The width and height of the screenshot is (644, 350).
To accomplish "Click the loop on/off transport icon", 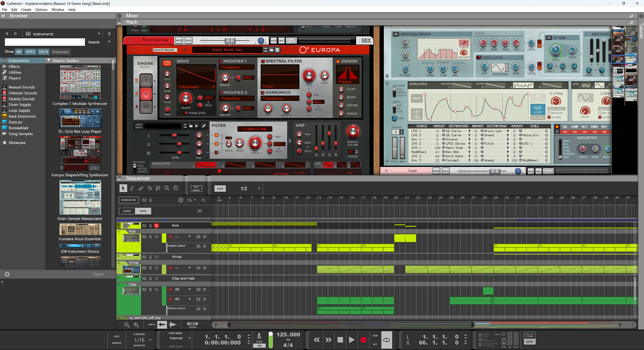I will click(x=387, y=340).
